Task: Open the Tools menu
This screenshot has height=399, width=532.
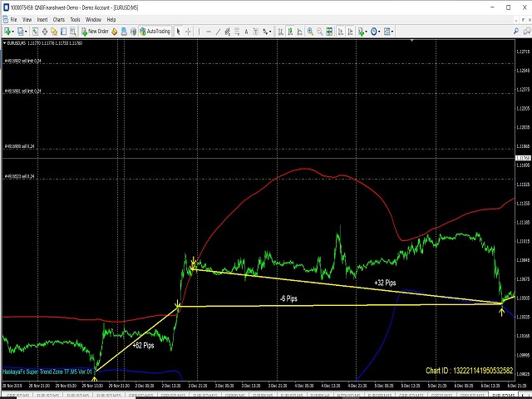Action: pyautogui.click(x=75, y=20)
